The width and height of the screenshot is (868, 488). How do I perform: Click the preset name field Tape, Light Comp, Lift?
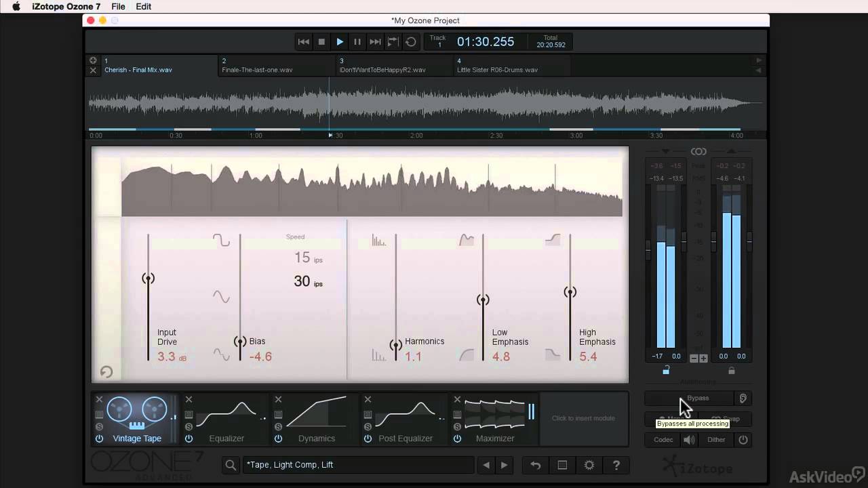[358, 465]
